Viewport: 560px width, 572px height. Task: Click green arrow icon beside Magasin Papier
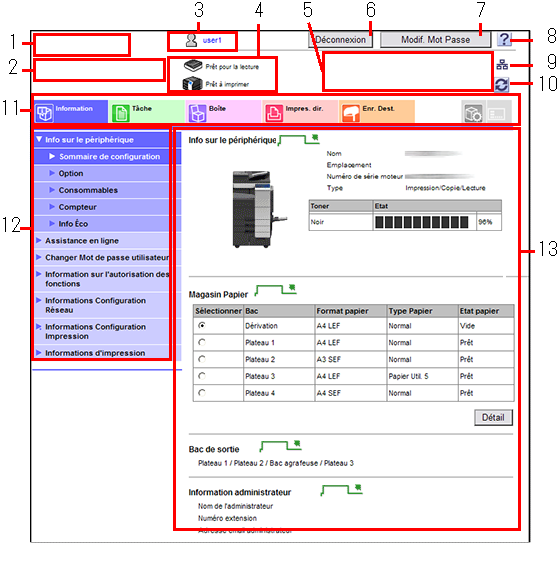click(x=276, y=290)
